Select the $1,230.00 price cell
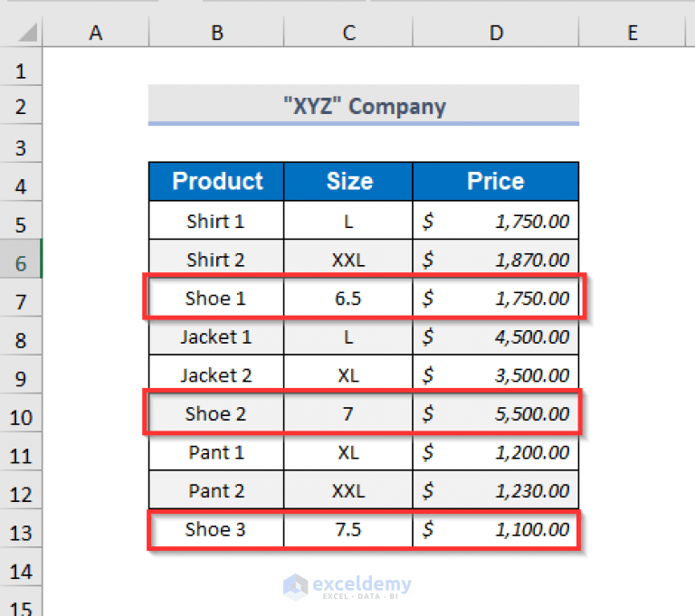 point(496,490)
